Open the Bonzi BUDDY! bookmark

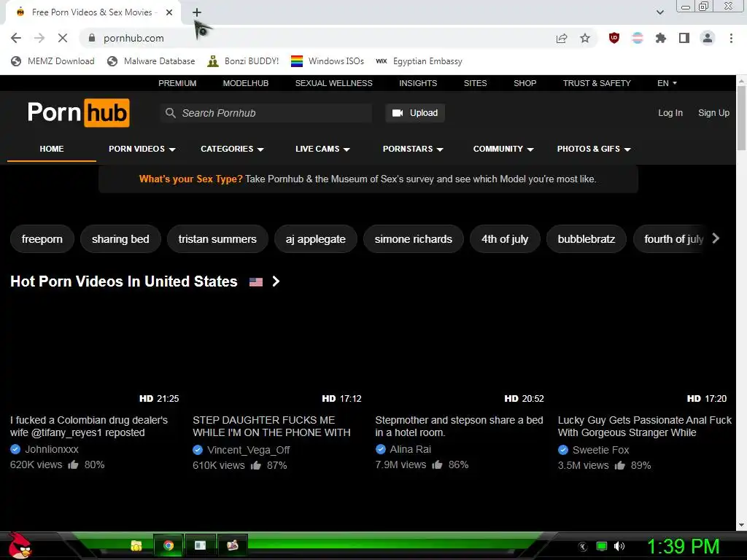point(244,61)
